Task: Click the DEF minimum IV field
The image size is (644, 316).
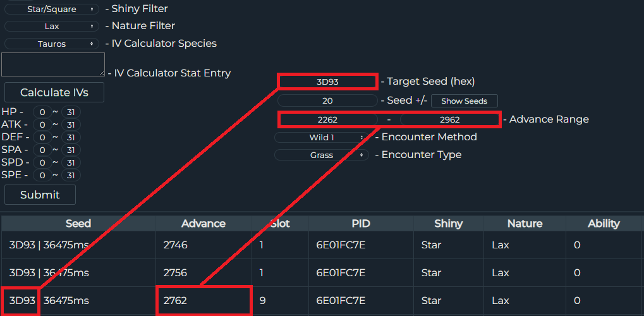Action: [42, 137]
